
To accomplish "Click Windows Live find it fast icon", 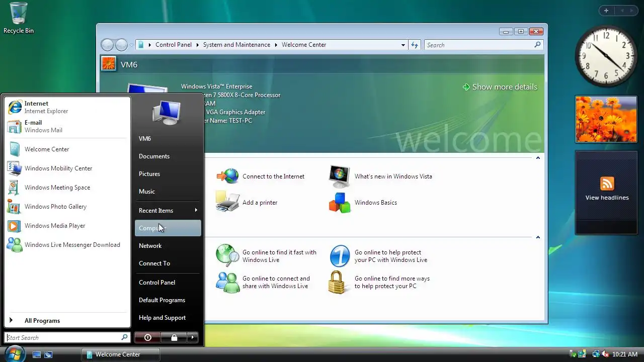I will 227,256.
